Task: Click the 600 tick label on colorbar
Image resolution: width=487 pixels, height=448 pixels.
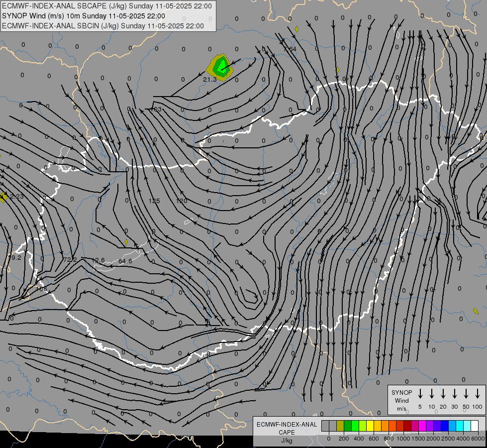Action: (374, 439)
